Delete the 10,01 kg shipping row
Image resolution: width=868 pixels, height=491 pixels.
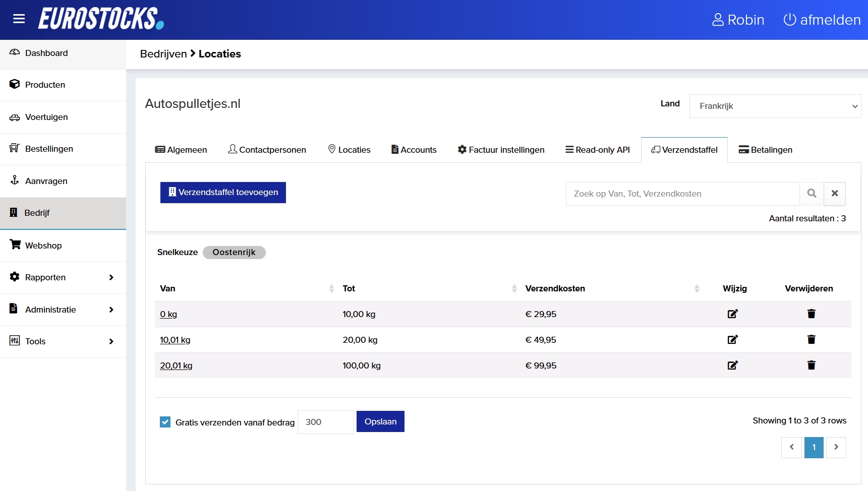[811, 340]
